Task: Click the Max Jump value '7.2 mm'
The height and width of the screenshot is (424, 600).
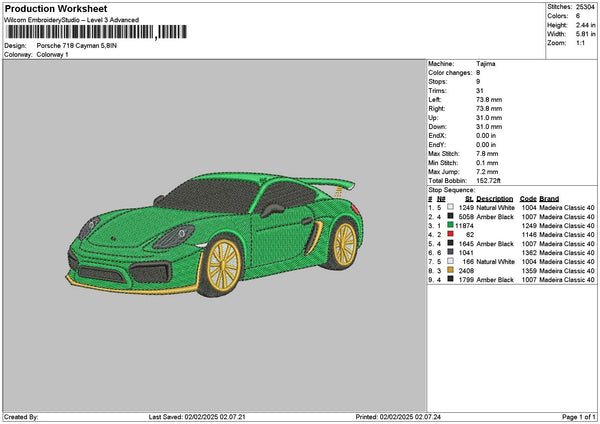Action: (x=487, y=172)
